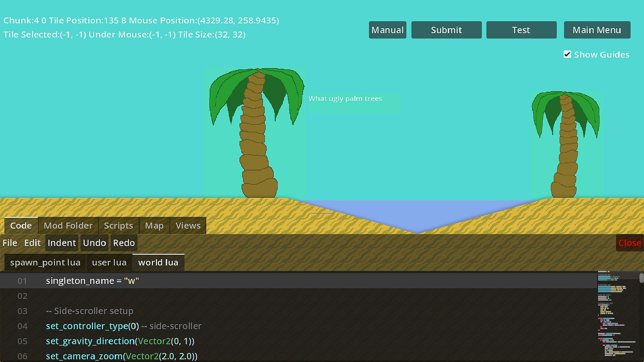The height and width of the screenshot is (362, 644).
Task: Click the Submit button
Action: coord(446,30)
